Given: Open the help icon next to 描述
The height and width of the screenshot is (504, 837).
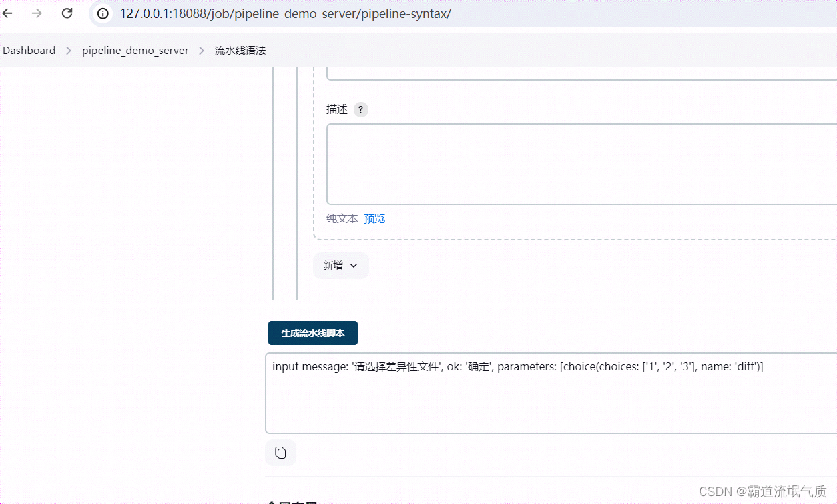Looking at the screenshot, I should point(360,110).
